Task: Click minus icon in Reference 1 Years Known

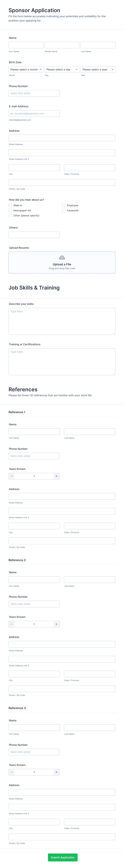Action: click(12, 476)
